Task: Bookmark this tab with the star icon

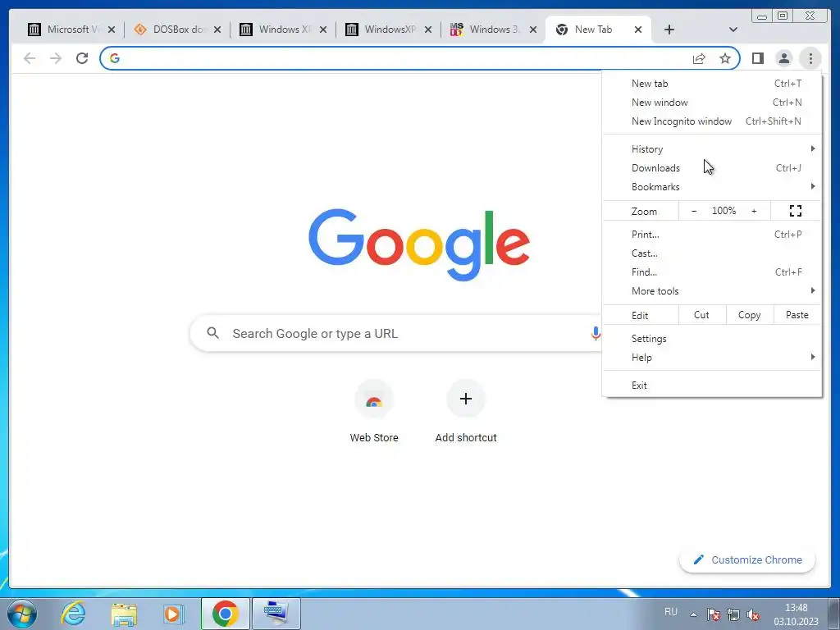Action: [x=725, y=58]
